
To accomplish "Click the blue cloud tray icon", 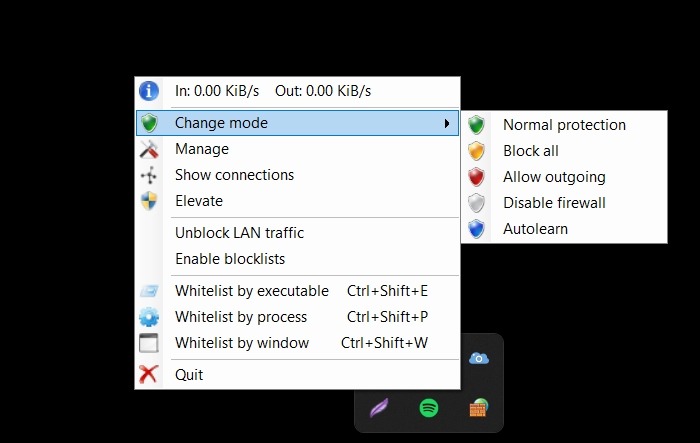I will coord(479,358).
